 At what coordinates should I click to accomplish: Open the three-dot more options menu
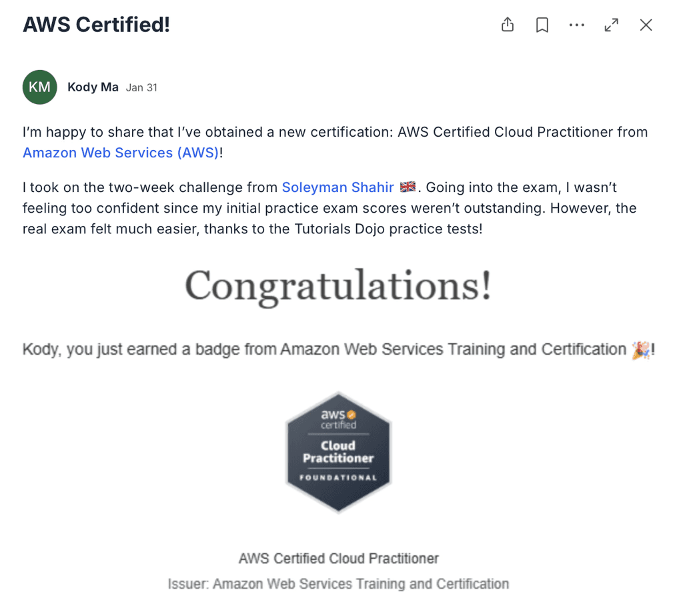tap(577, 25)
